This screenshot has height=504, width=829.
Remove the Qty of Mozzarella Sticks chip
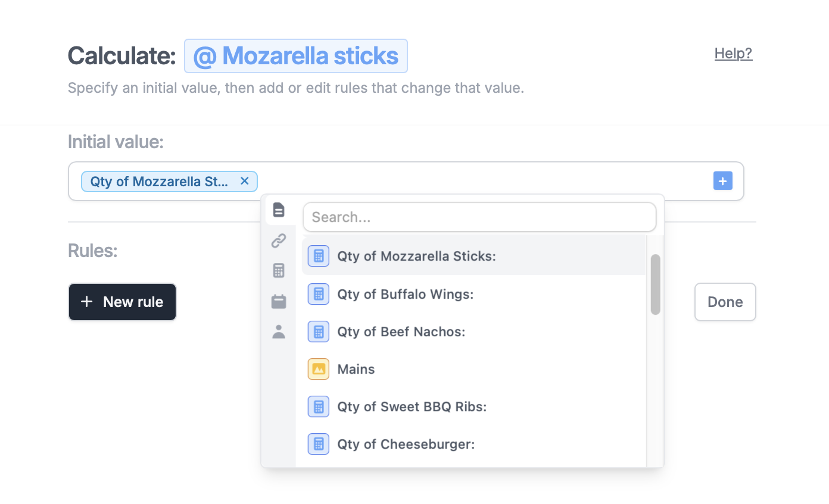click(x=244, y=181)
